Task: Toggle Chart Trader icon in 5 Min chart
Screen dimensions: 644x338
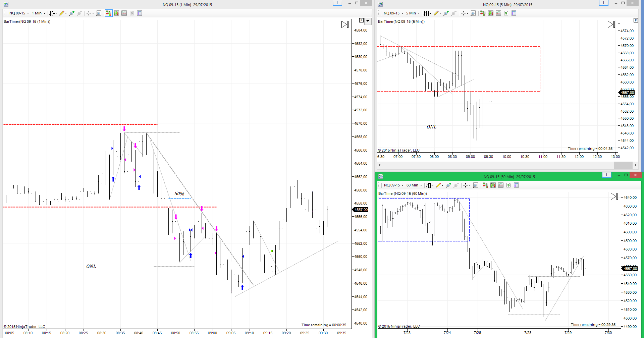Action: (x=483, y=13)
